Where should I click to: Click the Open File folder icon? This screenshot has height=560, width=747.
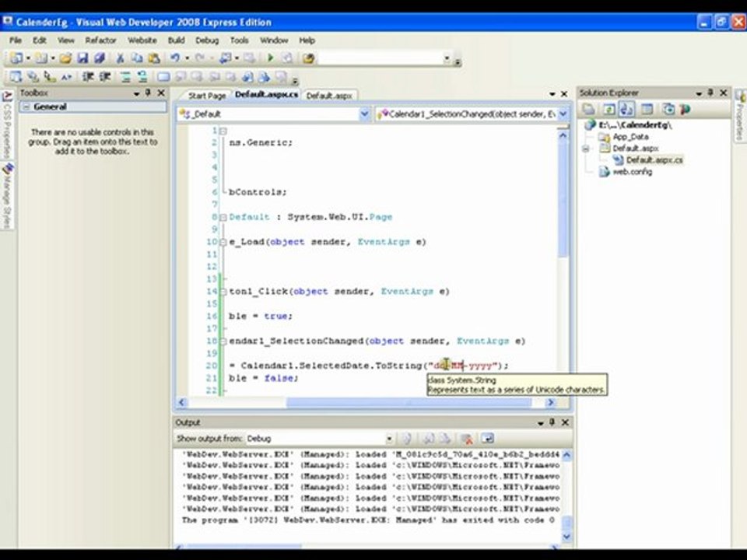[65, 58]
